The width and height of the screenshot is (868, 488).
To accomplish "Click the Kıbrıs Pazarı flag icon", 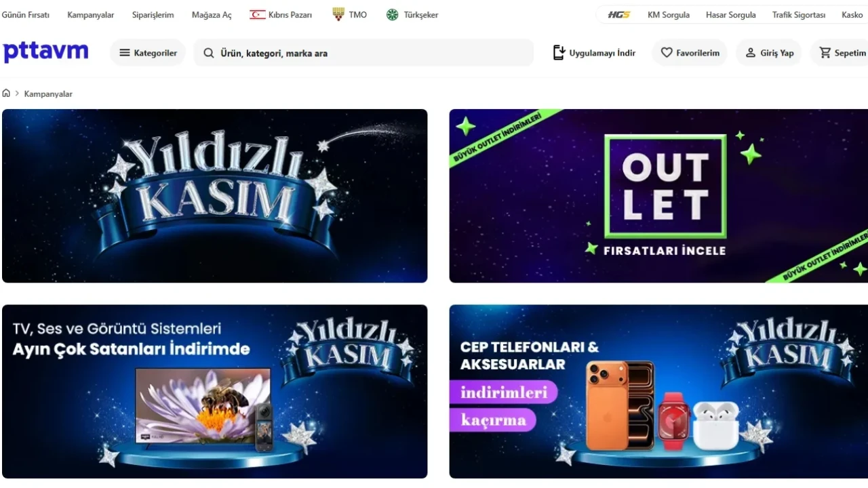I will click(258, 15).
